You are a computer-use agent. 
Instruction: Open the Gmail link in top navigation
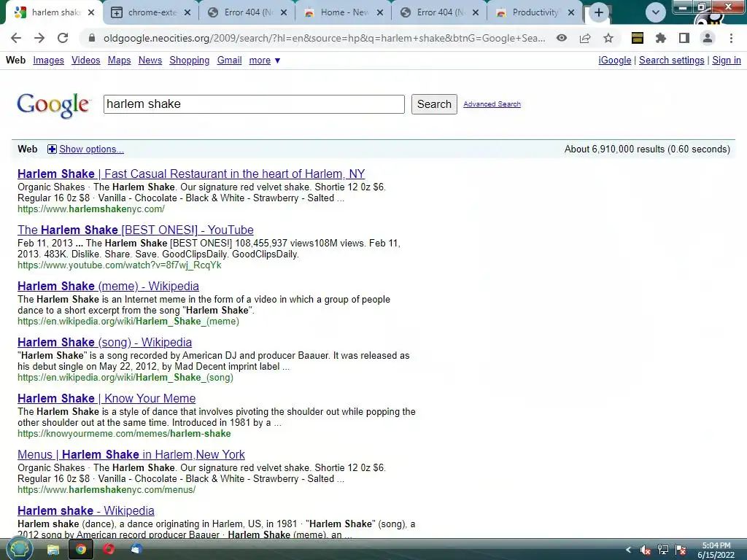pos(229,61)
